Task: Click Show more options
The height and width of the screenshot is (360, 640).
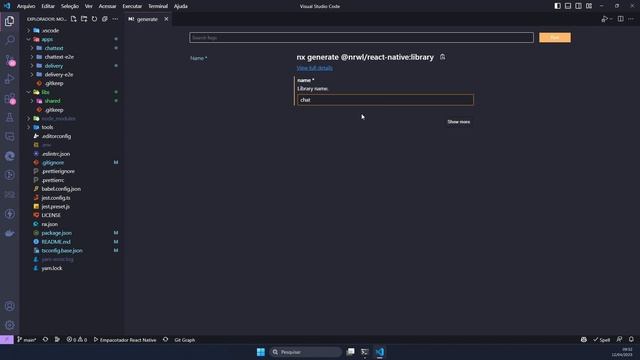Action: (x=458, y=122)
